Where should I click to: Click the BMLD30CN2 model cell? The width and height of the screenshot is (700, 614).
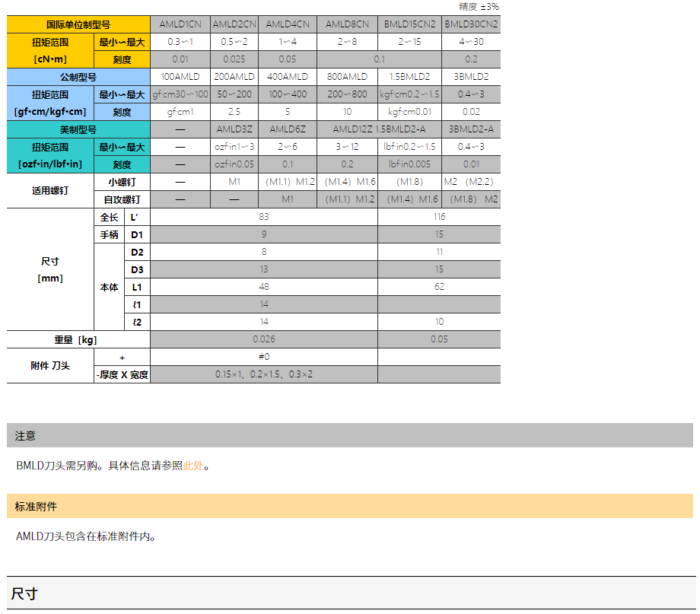(x=471, y=24)
